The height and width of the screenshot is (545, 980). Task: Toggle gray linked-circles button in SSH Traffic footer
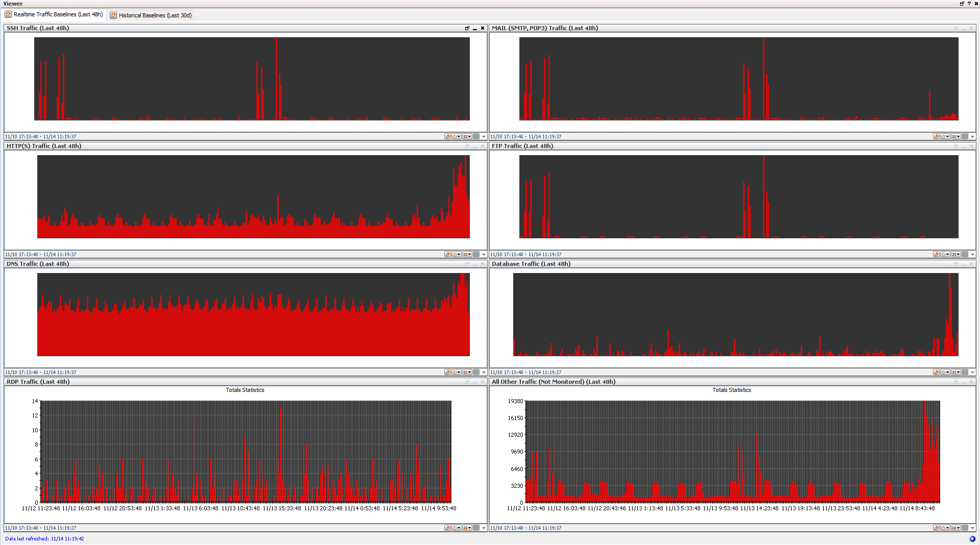(x=476, y=137)
